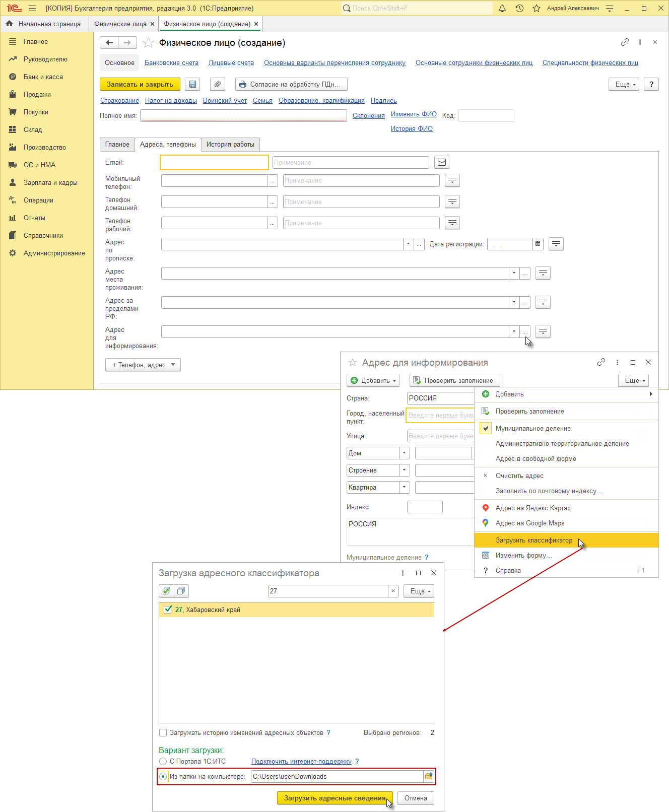Choose Адрес в свободной форме menu item
The height and width of the screenshot is (812, 669).
(x=566, y=458)
